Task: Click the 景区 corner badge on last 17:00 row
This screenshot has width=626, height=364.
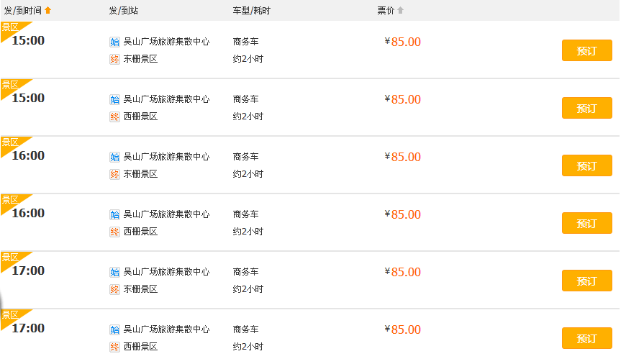Action: [10, 316]
